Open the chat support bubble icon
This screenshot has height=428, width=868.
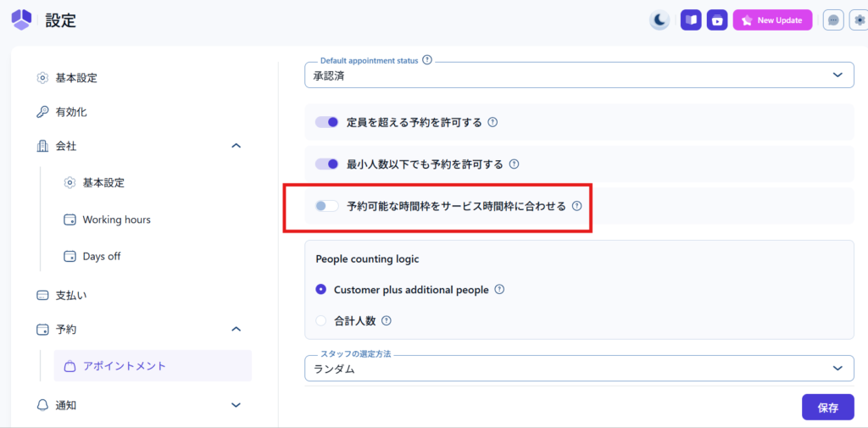tap(833, 20)
